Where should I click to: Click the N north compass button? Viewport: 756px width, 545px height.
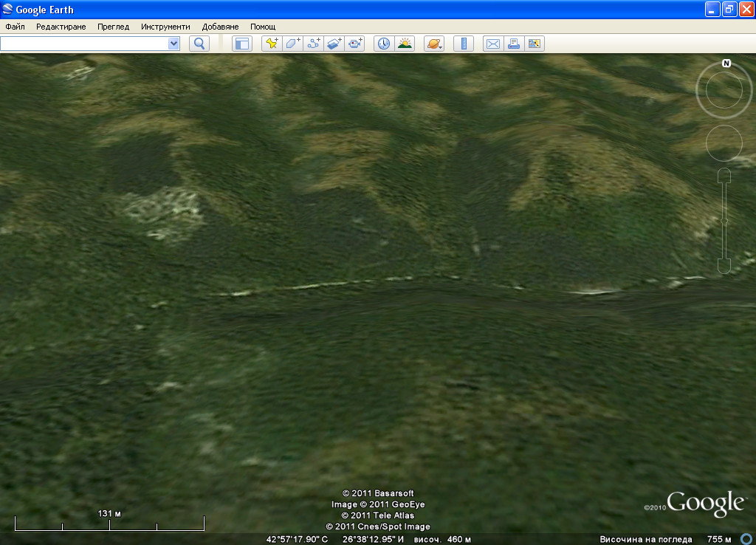[x=726, y=64]
